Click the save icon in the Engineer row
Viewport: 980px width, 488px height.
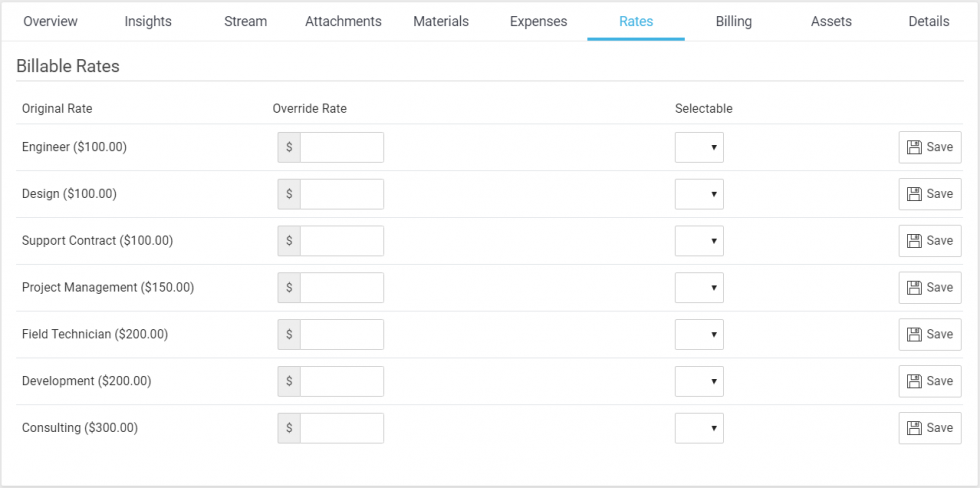coord(914,147)
